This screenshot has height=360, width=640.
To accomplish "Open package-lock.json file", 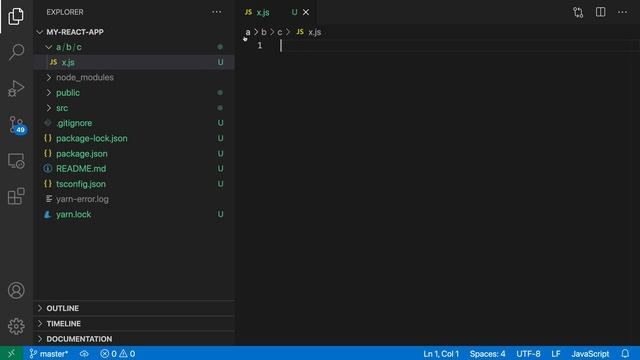I will [x=134, y=138].
